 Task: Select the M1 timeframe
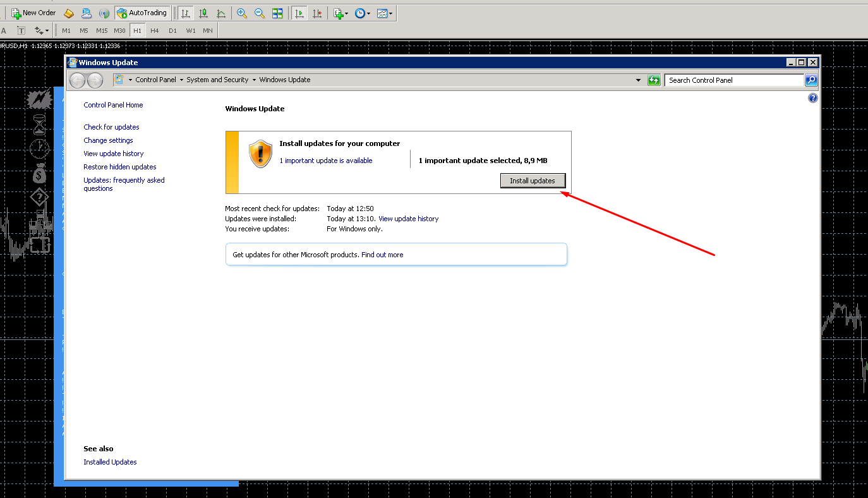tap(66, 30)
